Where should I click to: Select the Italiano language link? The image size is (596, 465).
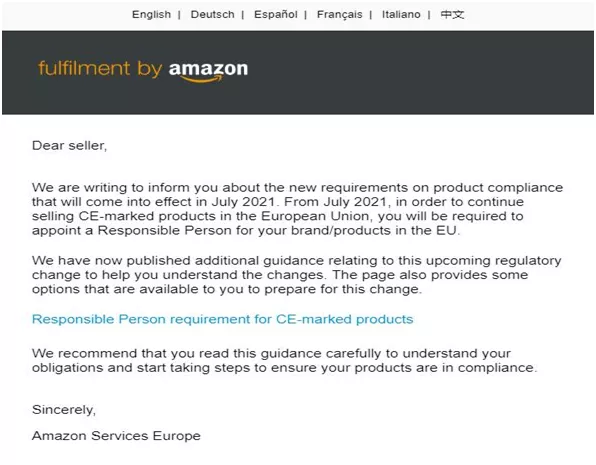tap(401, 14)
